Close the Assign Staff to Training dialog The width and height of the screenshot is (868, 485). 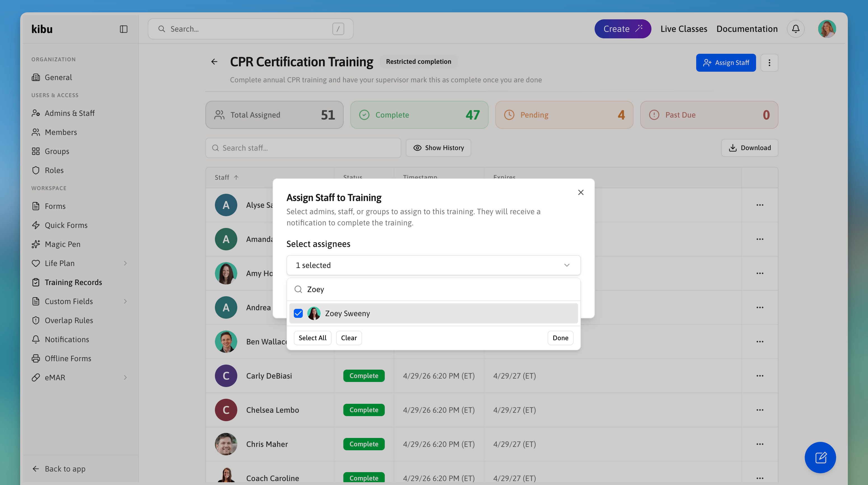pos(581,192)
